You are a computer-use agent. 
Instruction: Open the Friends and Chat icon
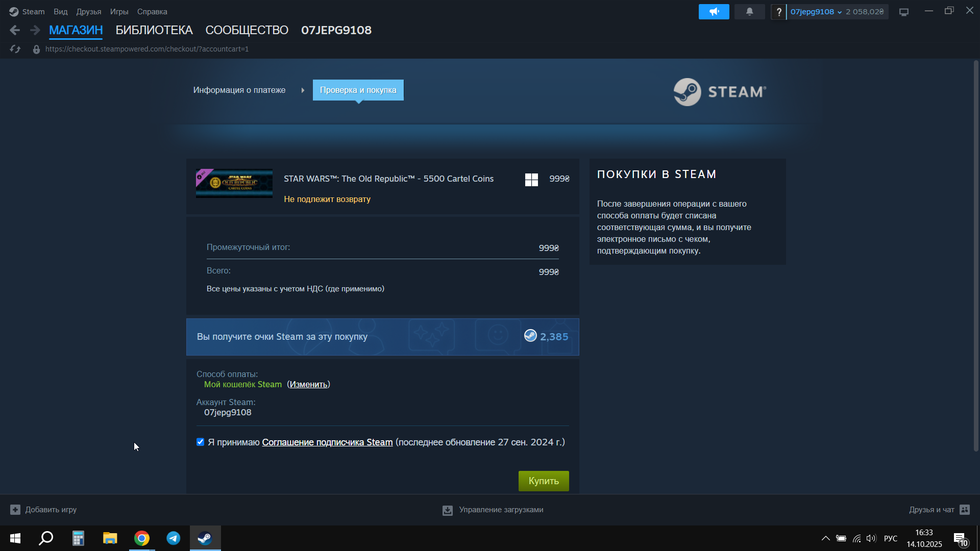pos(965,510)
